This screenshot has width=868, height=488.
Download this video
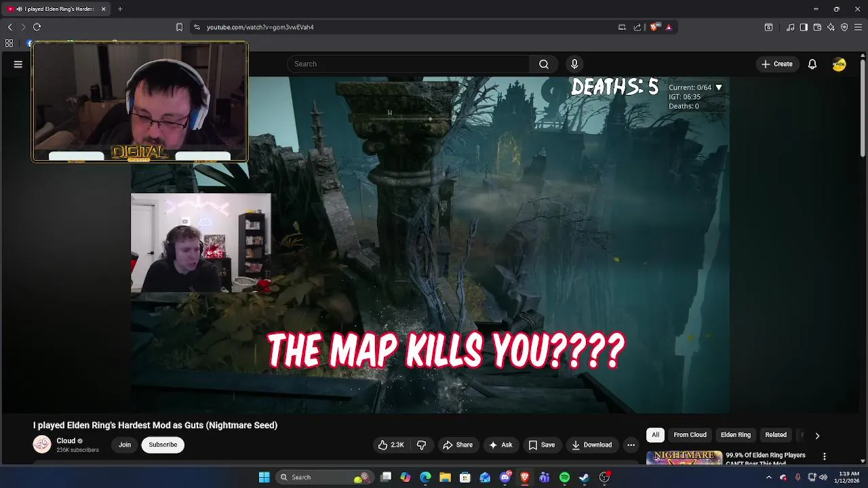pos(592,445)
